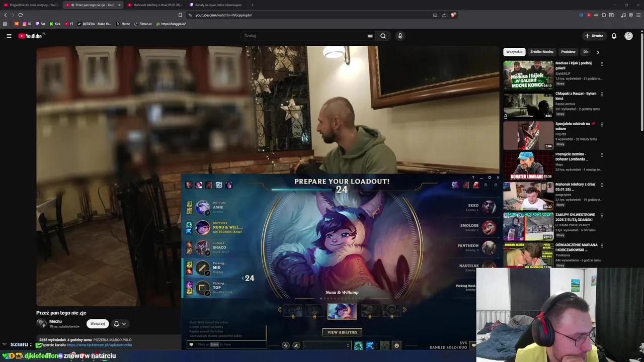Open the subscription notification bell dropdown

120,324
